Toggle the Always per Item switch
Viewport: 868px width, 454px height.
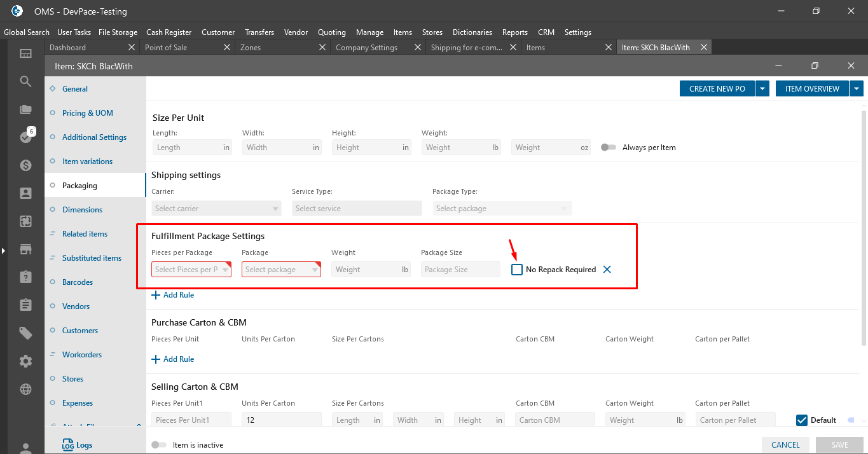(609, 148)
